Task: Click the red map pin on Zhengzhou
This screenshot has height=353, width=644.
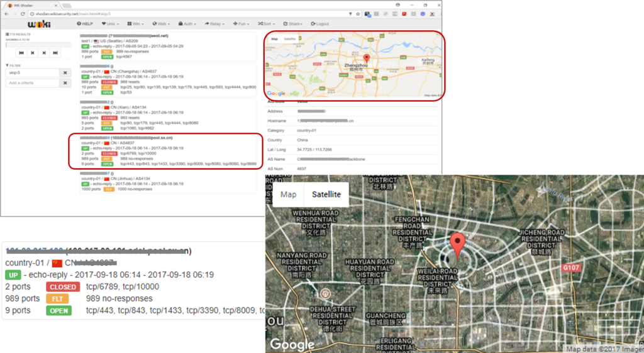Action: point(366,59)
